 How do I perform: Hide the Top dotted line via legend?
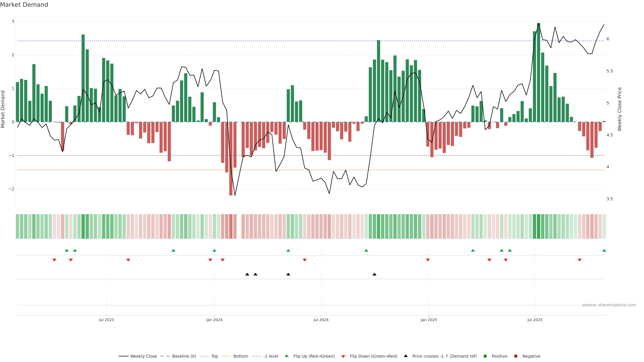(214, 356)
